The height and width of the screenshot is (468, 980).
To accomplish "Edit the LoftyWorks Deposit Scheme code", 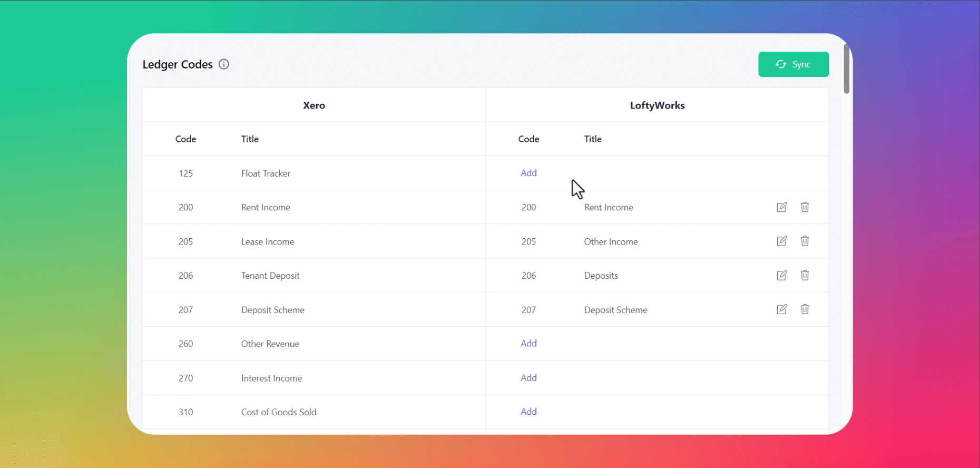I will click(782, 309).
